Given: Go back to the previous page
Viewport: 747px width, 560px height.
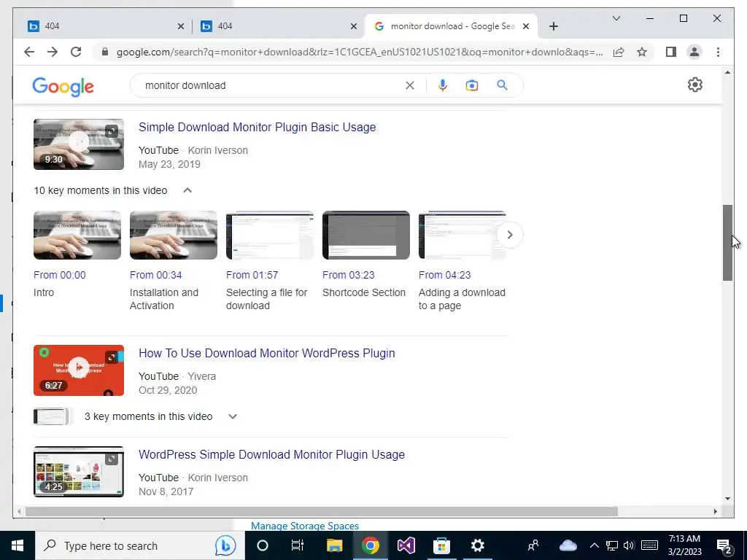Looking at the screenshot, I should pos(29,52).
